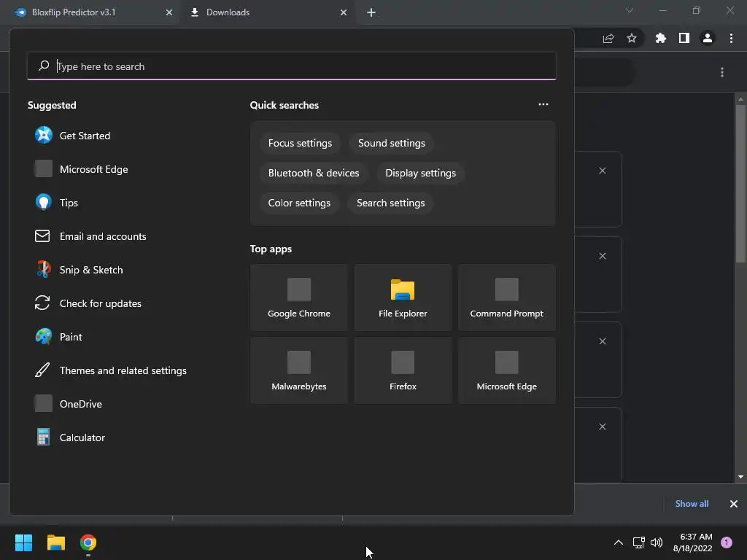Screen dimensions: 747x560
Task: Click Show all downloads link
Action: pyautogui.click(x=692, y=504)
